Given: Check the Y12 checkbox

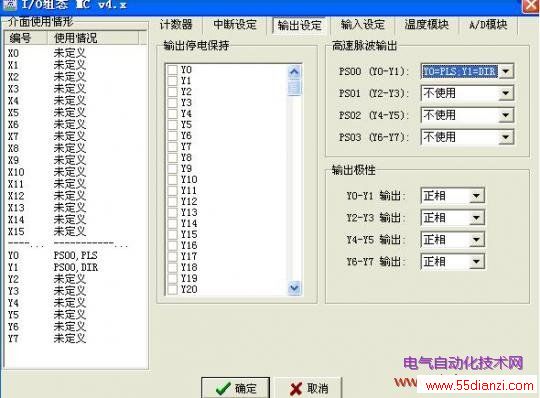Looking at the screenshot, I should pos(172,201).
